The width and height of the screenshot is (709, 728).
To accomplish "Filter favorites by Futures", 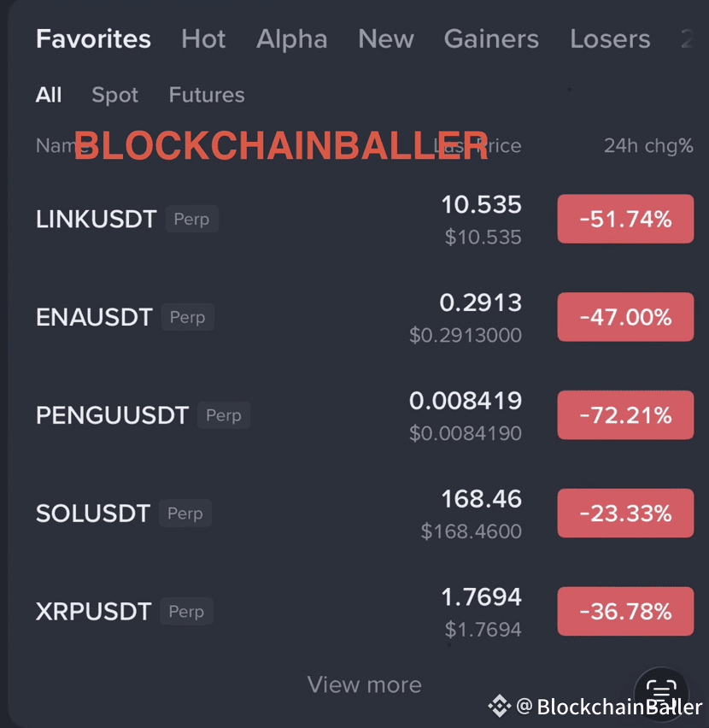I will [207, 95].
